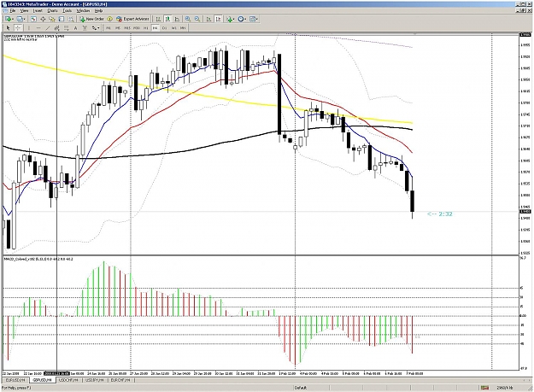Open the Insert menu

click(38, 11)
